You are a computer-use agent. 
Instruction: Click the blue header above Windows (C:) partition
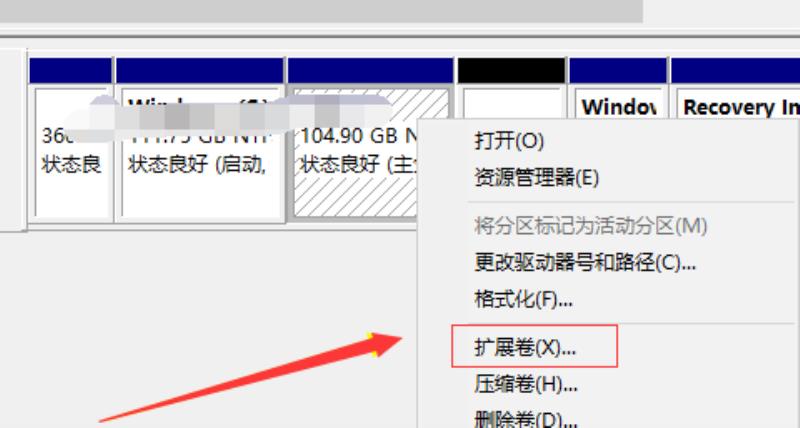(200, 70)
